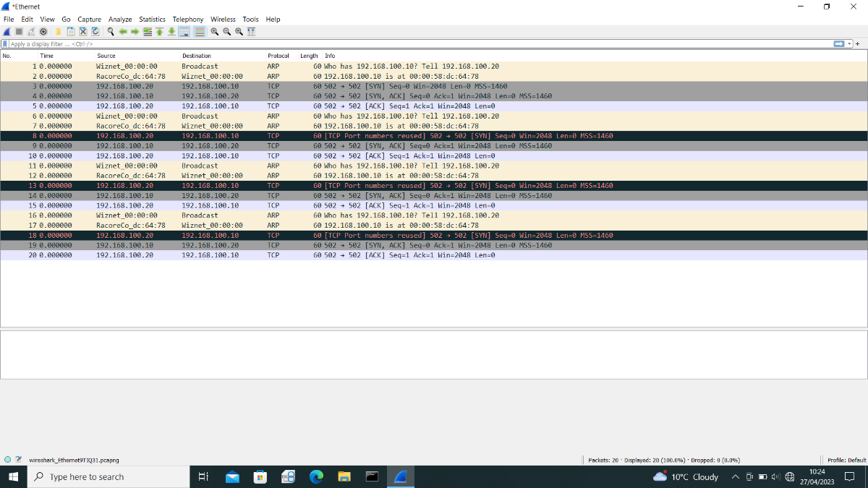
Task: Go to the first packet arrow icon
Action: pyautogui.click(x=159, y=32)
